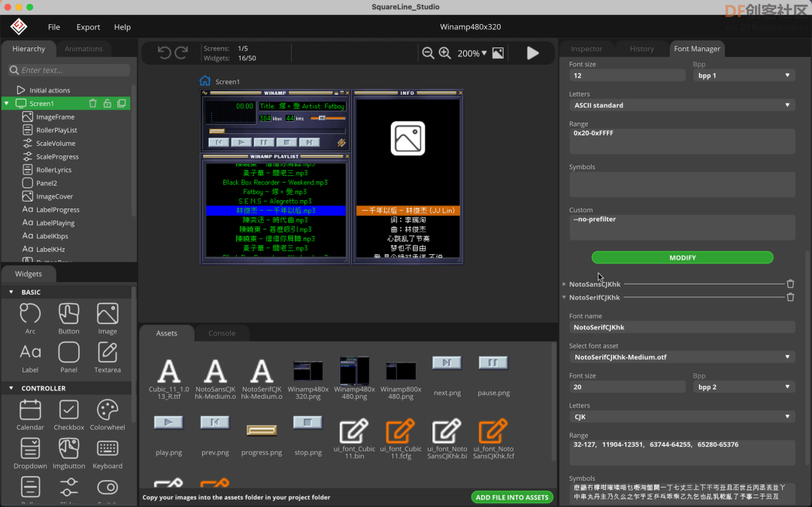Redo the last action
812x507 pixels.
pos(181,53)
